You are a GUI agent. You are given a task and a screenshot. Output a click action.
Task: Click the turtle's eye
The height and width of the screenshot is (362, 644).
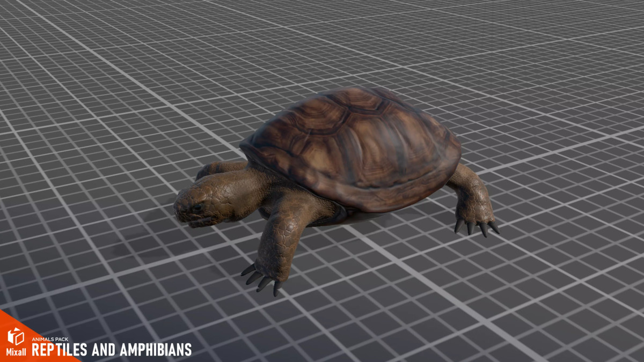(198, 207)
